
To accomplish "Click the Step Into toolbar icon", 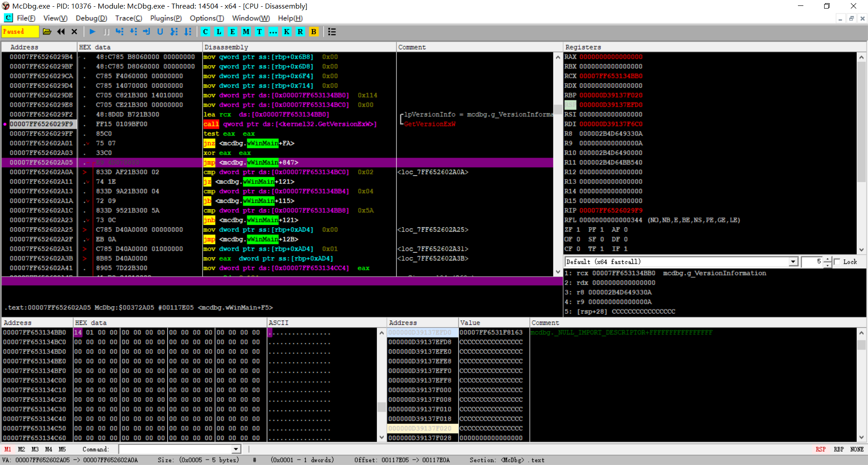I will pyautogui.click(x=119, y=32).
